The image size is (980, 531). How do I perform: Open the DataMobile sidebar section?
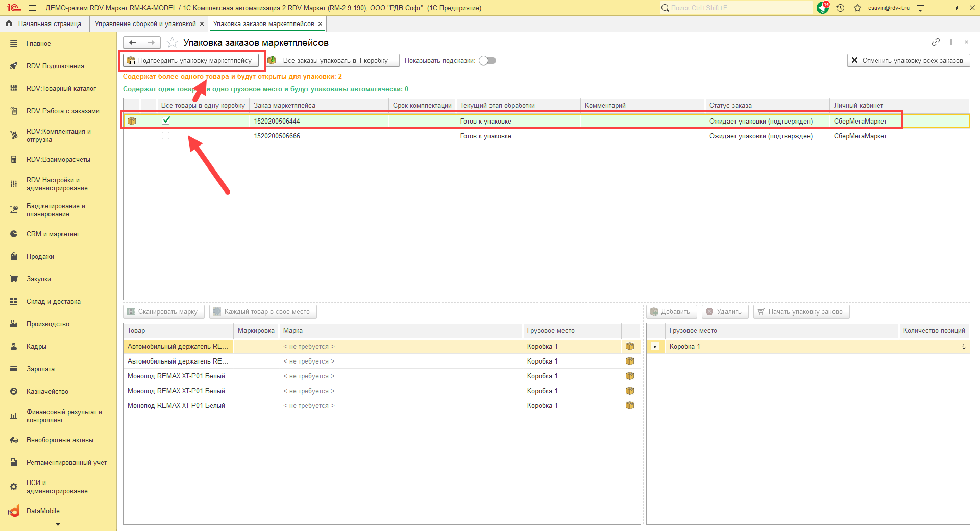point(43,511)
